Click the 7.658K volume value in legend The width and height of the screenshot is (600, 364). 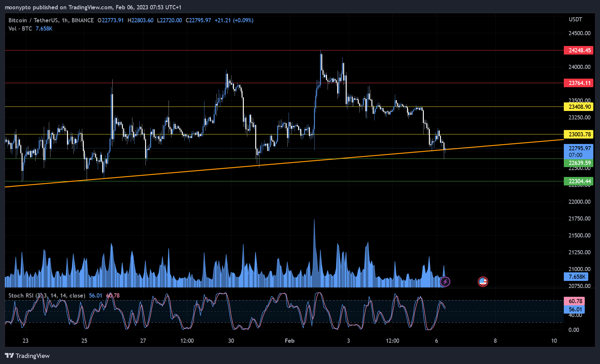[x=44, y=29]
